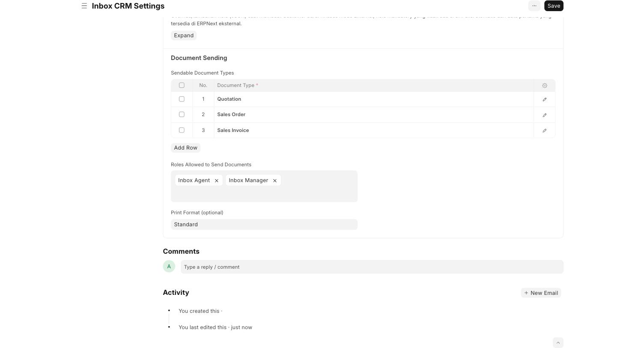Click the user avatar A in comments
The image size is (644, 348).
pos(169,267)
